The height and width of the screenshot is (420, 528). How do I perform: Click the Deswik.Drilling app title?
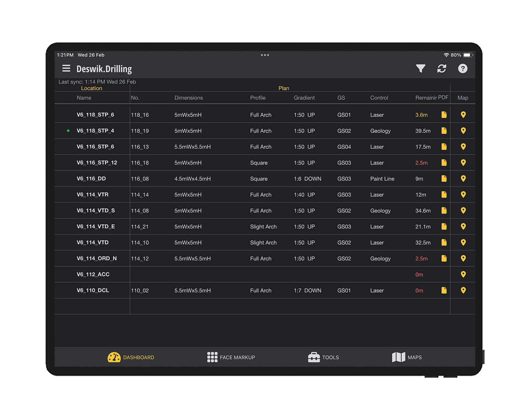pos(104,69)
